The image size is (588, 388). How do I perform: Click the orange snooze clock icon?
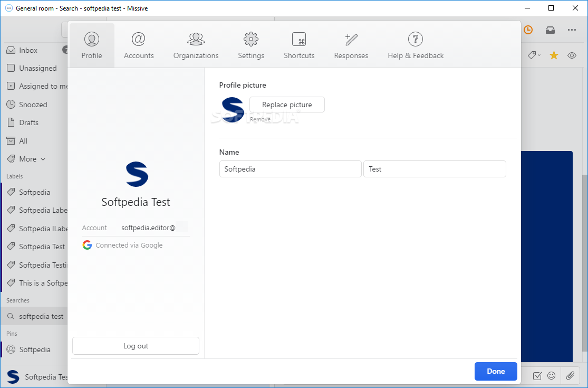tap(528, 30)
